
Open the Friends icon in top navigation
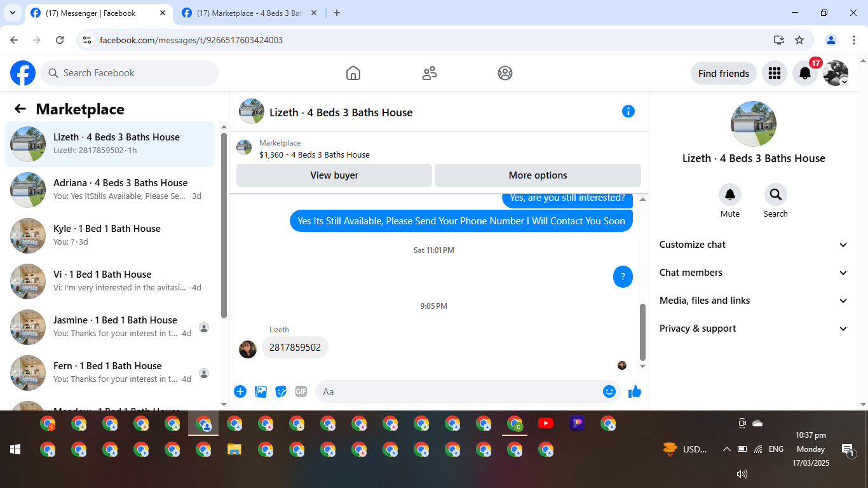(x=430, y=73)
